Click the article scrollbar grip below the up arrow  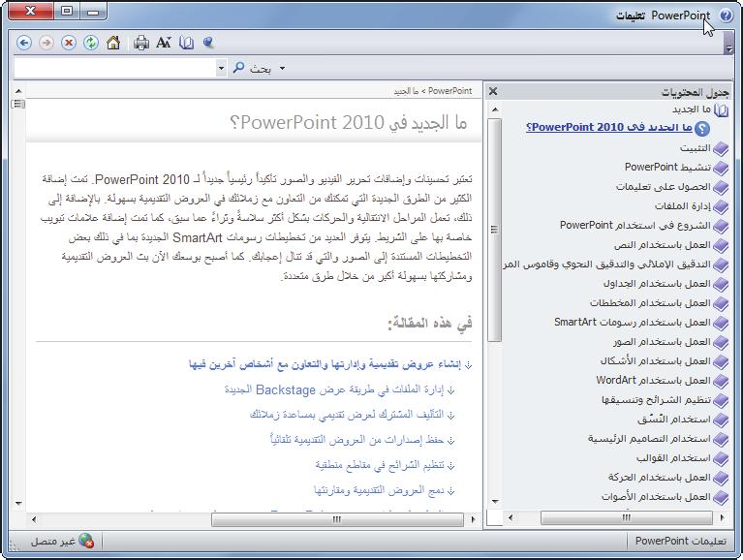[x=18, y=104]
